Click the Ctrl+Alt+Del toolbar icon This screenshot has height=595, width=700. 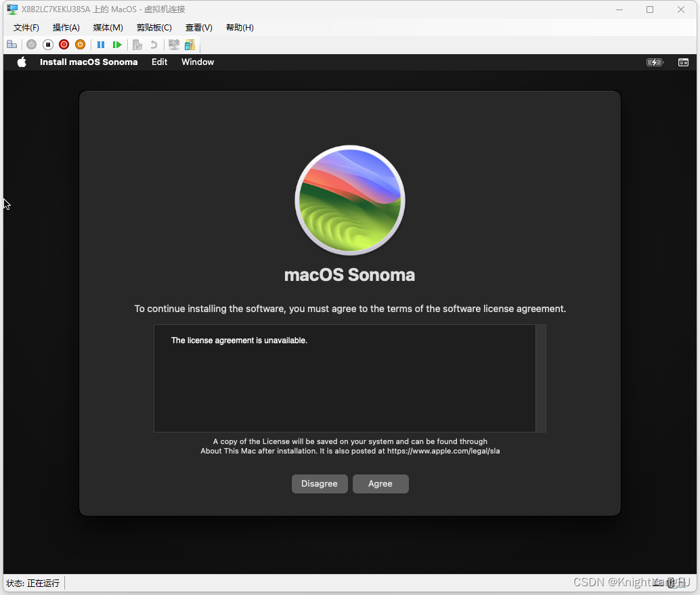pyautogui.click(x=12, y=45)
